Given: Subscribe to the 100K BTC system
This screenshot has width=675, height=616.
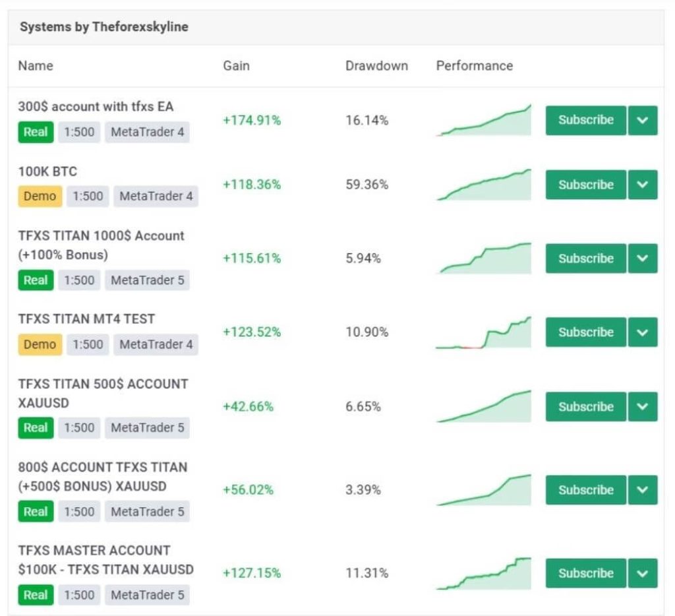Looking at the screenshot, I should click(585, 185).
